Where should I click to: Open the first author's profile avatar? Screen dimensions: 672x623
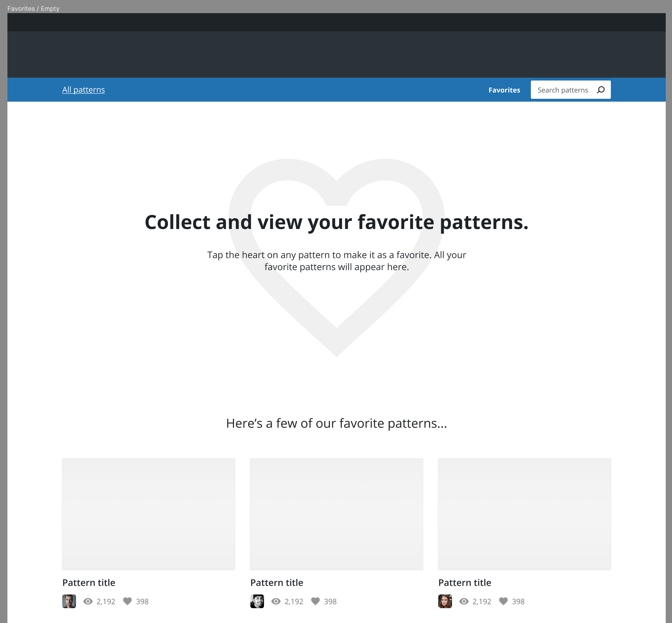(69, 601)
